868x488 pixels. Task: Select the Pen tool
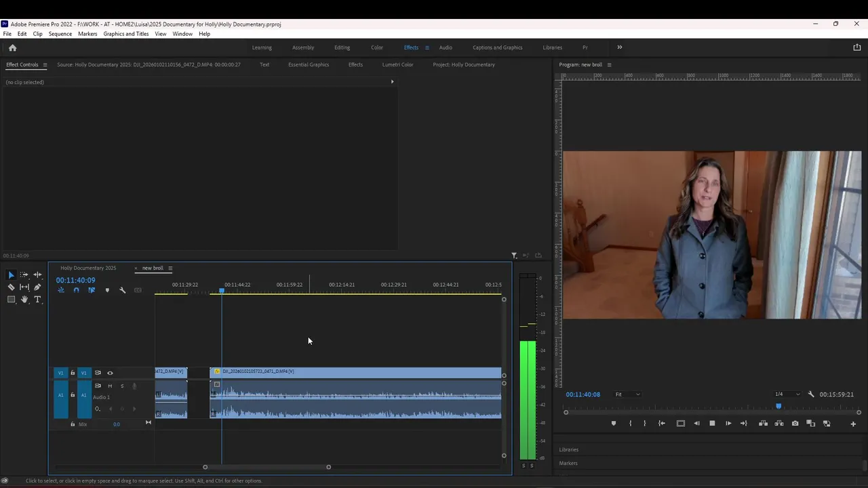[37, 287]
